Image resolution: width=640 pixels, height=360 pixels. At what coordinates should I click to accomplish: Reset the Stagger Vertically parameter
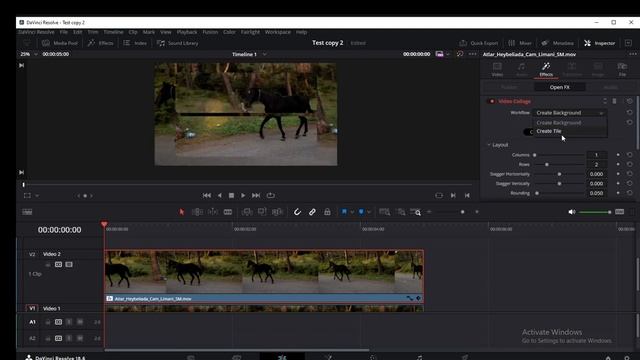pyautogui.click(x=629, y=184)
